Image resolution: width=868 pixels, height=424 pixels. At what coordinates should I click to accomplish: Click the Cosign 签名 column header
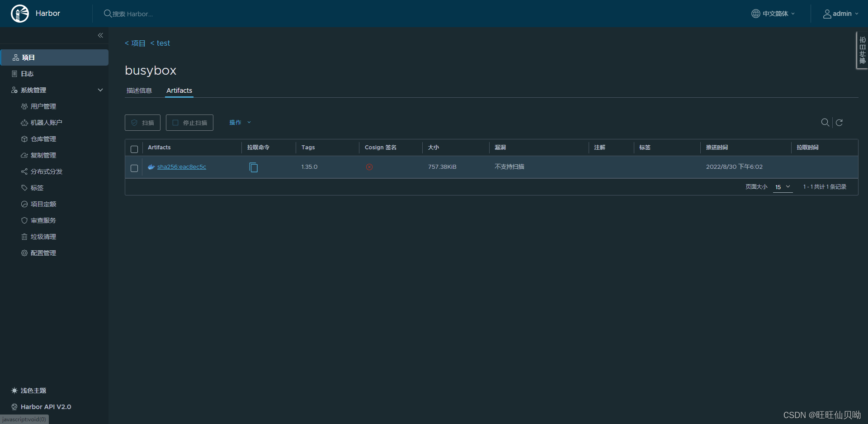click(381, 148)
